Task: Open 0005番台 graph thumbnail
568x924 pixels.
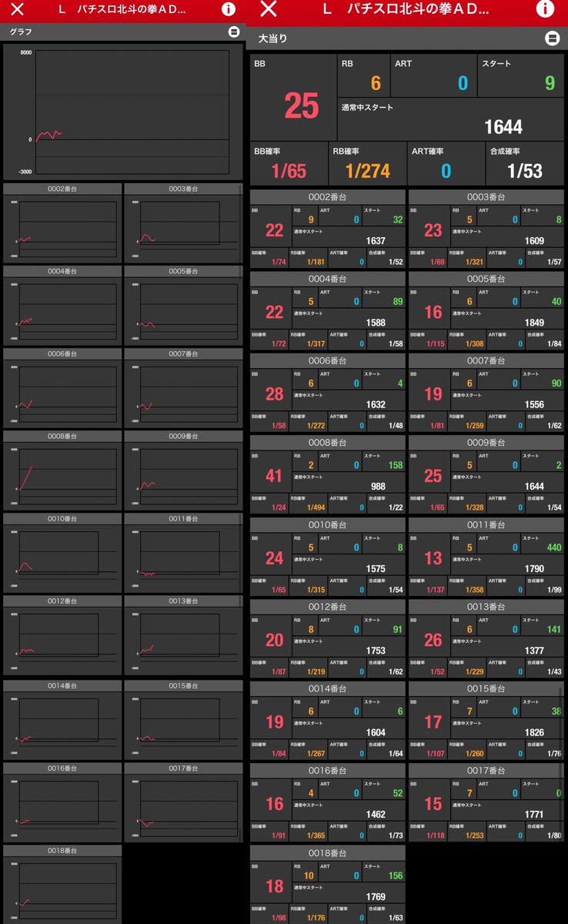Action: tap(183, 311)
